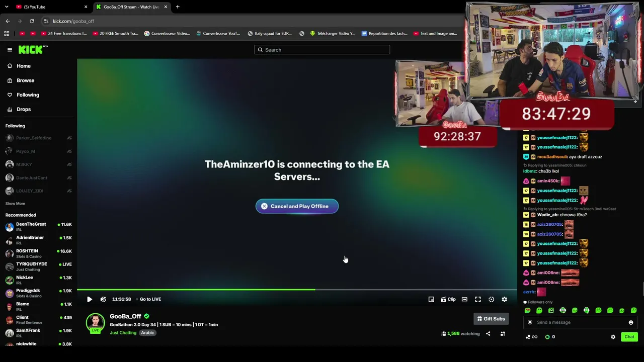The image size is (644, 362).
Task: Focus the Kick Search field
Action: pos(322,50)
